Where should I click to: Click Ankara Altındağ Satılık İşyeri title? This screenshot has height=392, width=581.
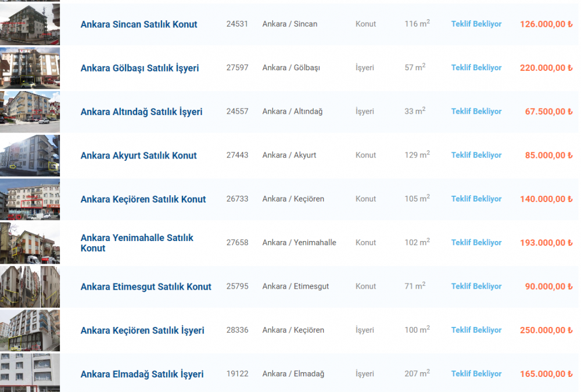[141, 112]
